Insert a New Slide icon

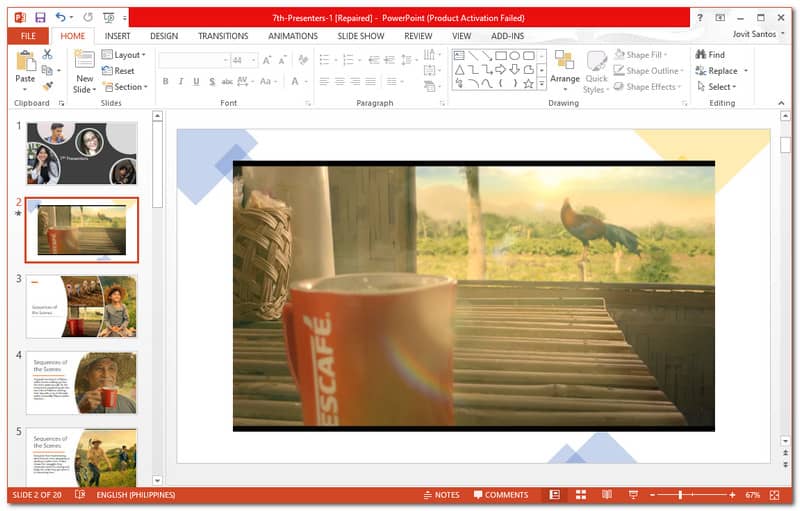pos(84,60)
